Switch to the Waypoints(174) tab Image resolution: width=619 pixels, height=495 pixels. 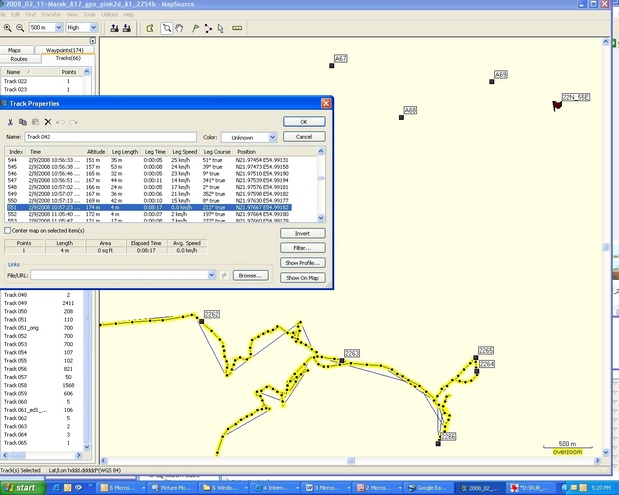point(64,50)
